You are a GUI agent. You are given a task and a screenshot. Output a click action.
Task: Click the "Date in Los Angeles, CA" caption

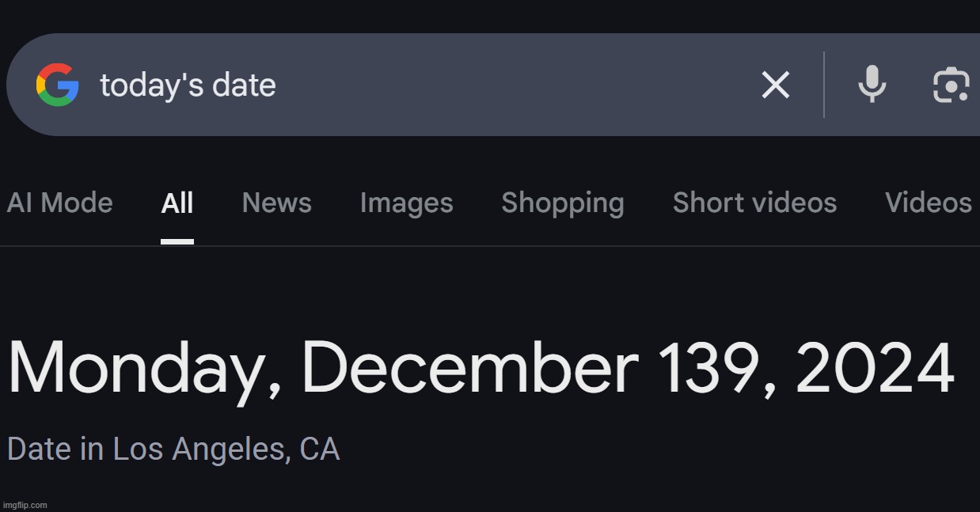pos(173,449)
